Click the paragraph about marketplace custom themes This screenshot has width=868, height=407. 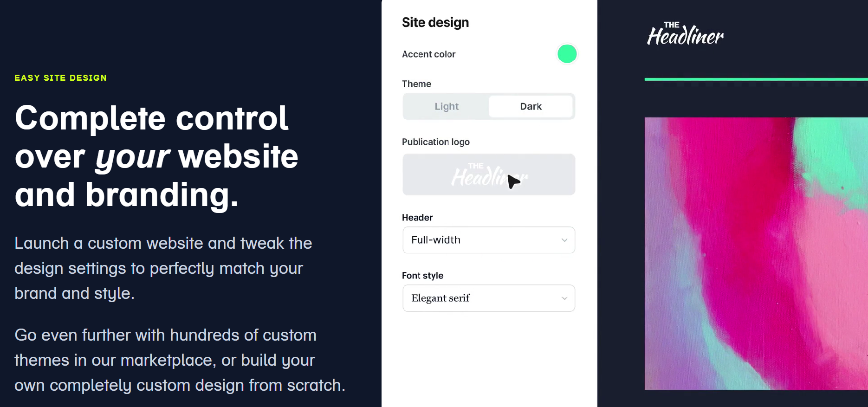(180, 360)
